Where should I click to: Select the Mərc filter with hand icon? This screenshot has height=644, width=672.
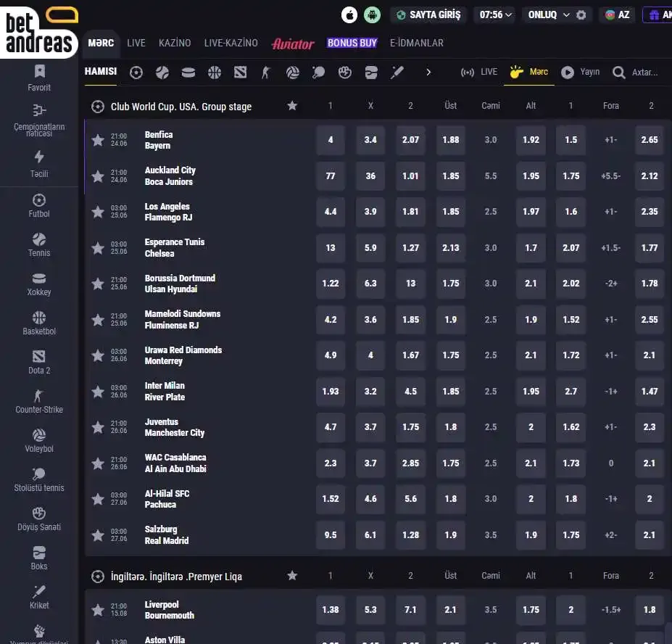pyautogui.click(x=529, y=72)
